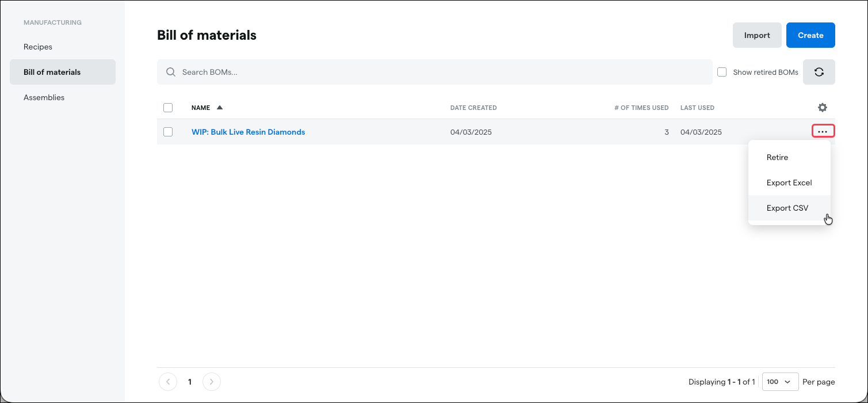Image resolution: width=868 pixels, height=403 pixels.
Task: Choose Retire from the context menu
Action: tap(789, 157)
